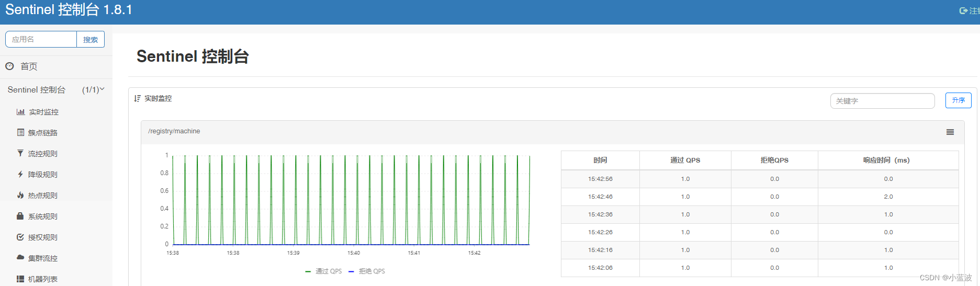Click the 通过 QPS column header
The width and height of the screenshot is (980, 286).
(685, 161)
